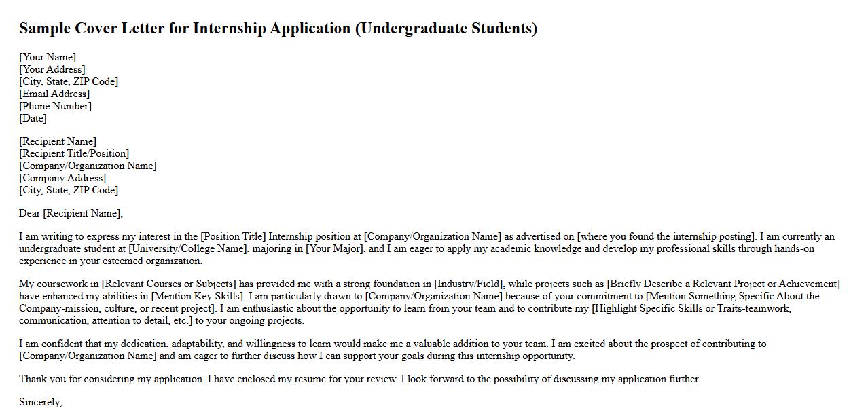Click the [Date] placeholder line
This screenshot has height=408, width=868.
tap(33, 118)
